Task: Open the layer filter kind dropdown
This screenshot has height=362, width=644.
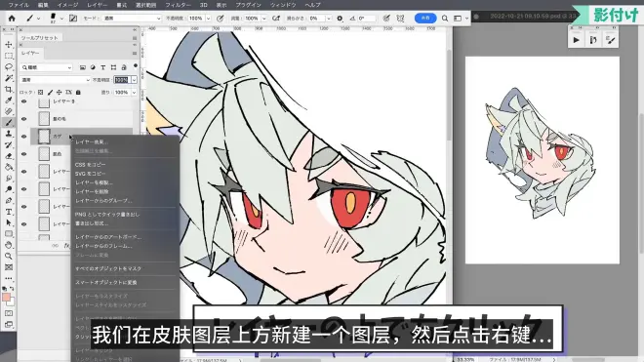Action: 47,67
